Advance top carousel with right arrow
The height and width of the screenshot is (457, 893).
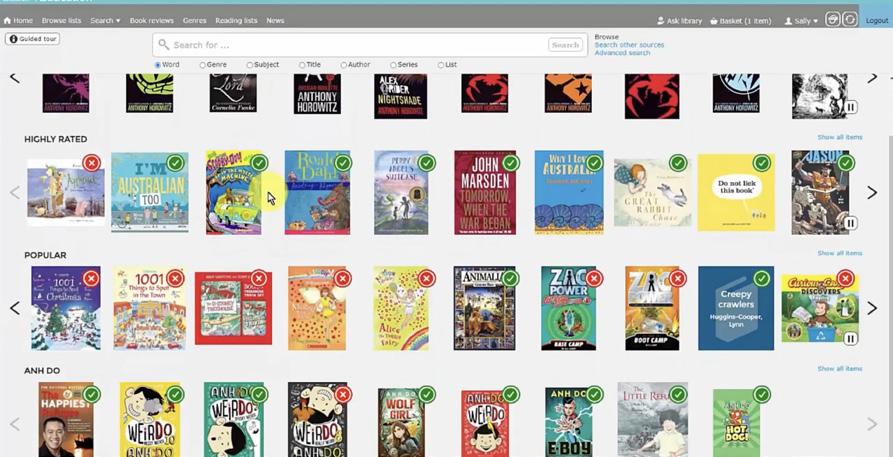point(872,78)
